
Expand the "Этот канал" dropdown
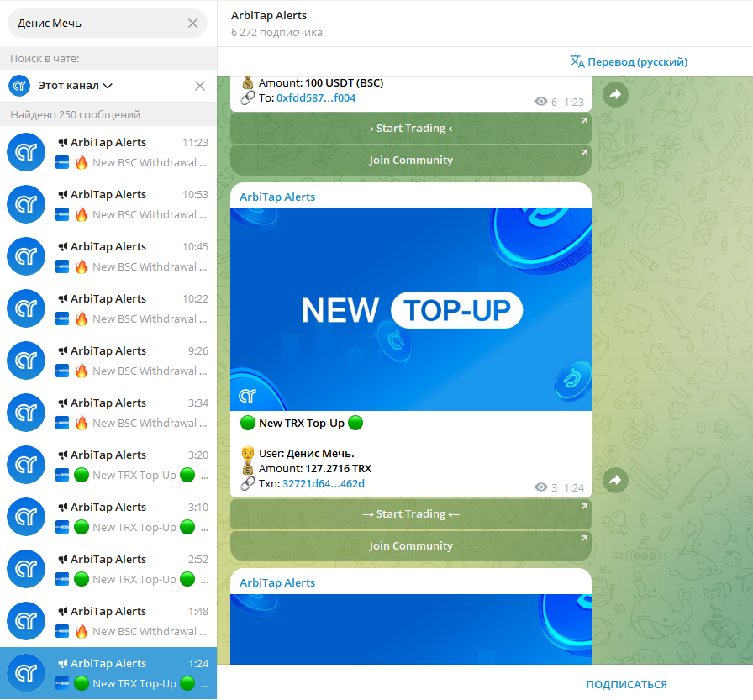pyautogui.click(x=75, y=86)
